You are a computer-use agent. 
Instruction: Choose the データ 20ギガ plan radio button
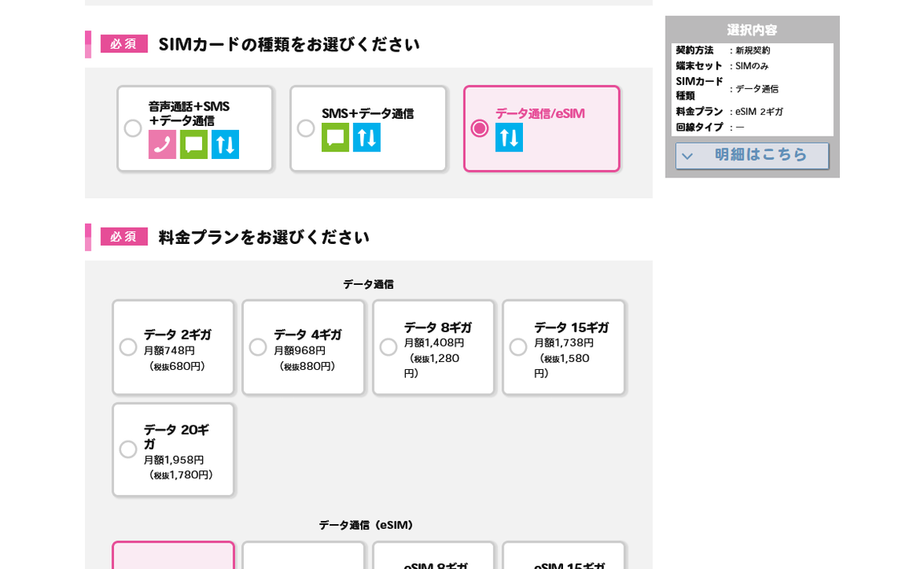(128, 449)
